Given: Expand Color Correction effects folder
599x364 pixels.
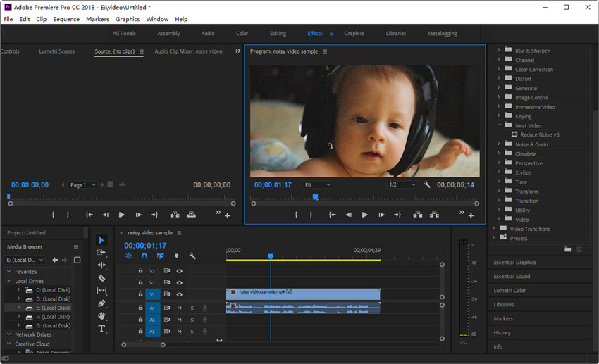Looking at the screenshot, I should click(498, 69).
